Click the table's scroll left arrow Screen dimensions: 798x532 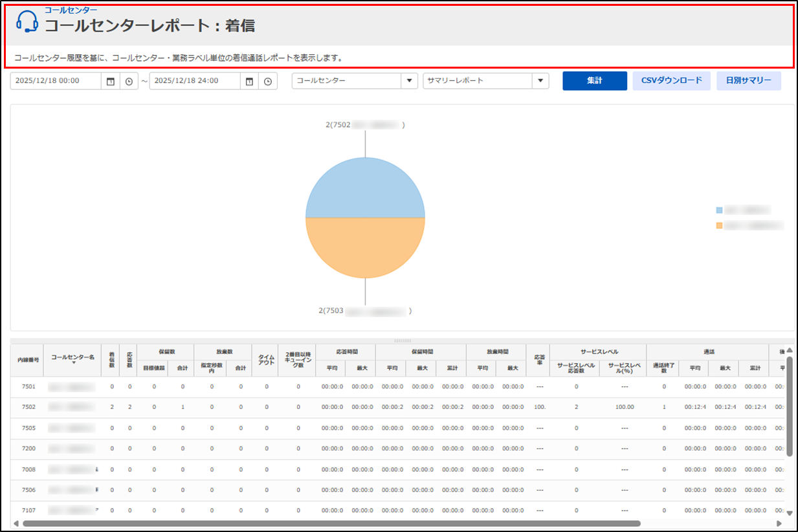pos(16,523)
